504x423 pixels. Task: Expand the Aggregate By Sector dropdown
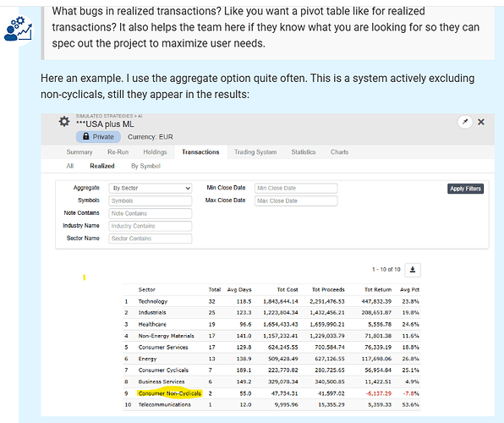pos(151,188)
